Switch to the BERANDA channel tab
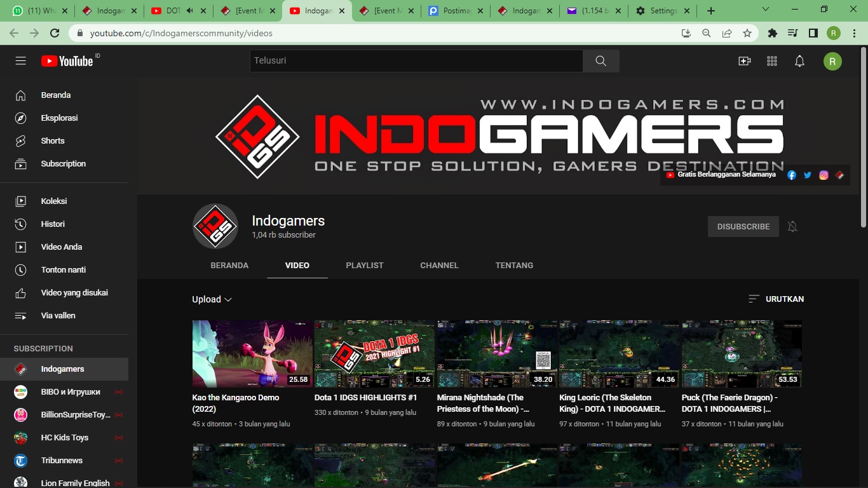This screenshot has width=868, height=488. [x=229, y=266]
